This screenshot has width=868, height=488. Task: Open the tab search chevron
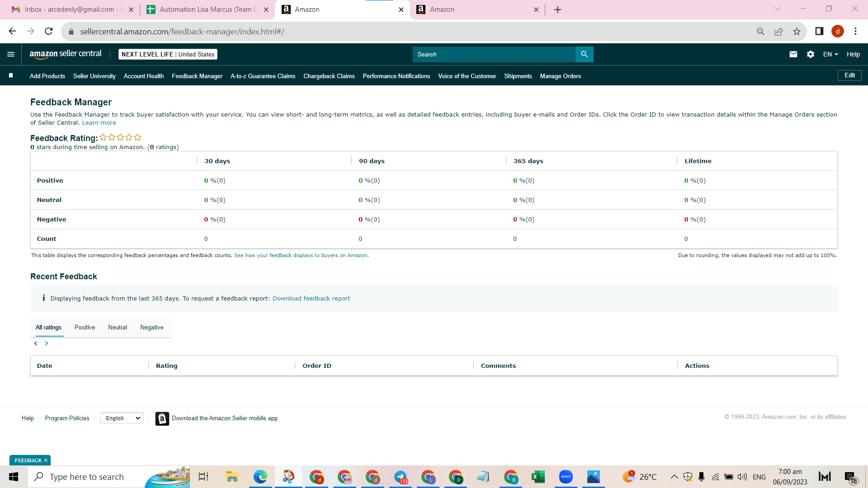(777, 9)
